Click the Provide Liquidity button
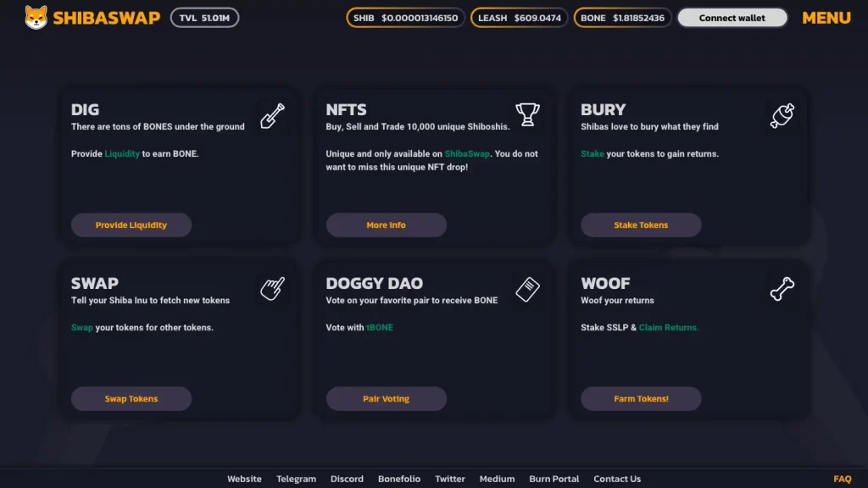868x488 pixels. (131, 225)
